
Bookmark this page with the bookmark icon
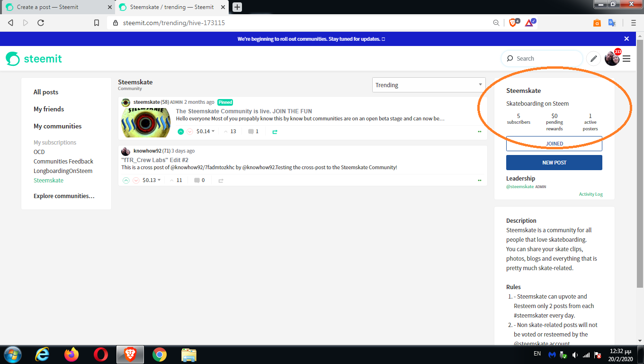[97, 23]
